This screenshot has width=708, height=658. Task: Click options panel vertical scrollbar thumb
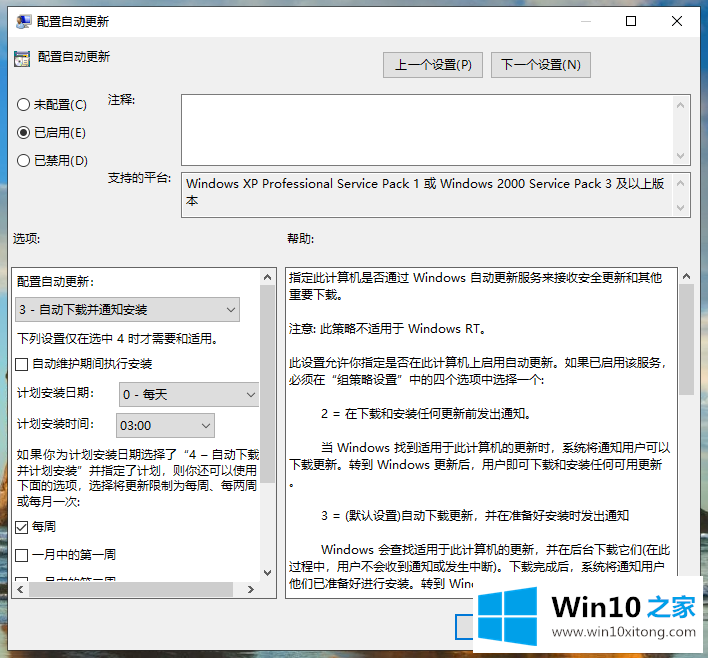[267, 384]
